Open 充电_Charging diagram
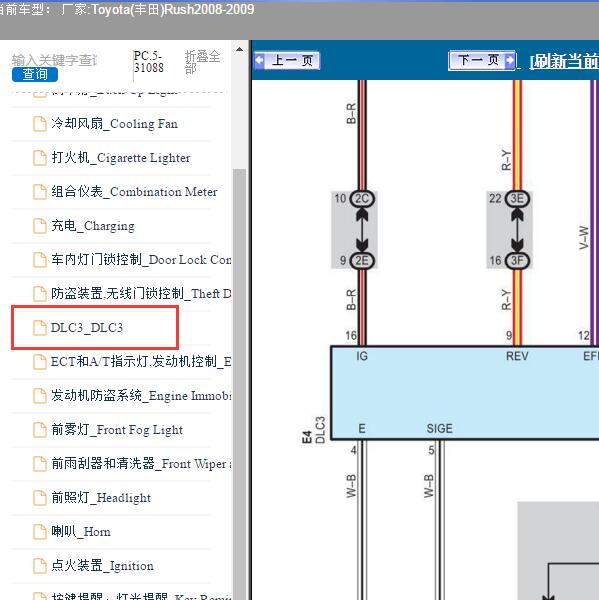 [x=93, y=225]
